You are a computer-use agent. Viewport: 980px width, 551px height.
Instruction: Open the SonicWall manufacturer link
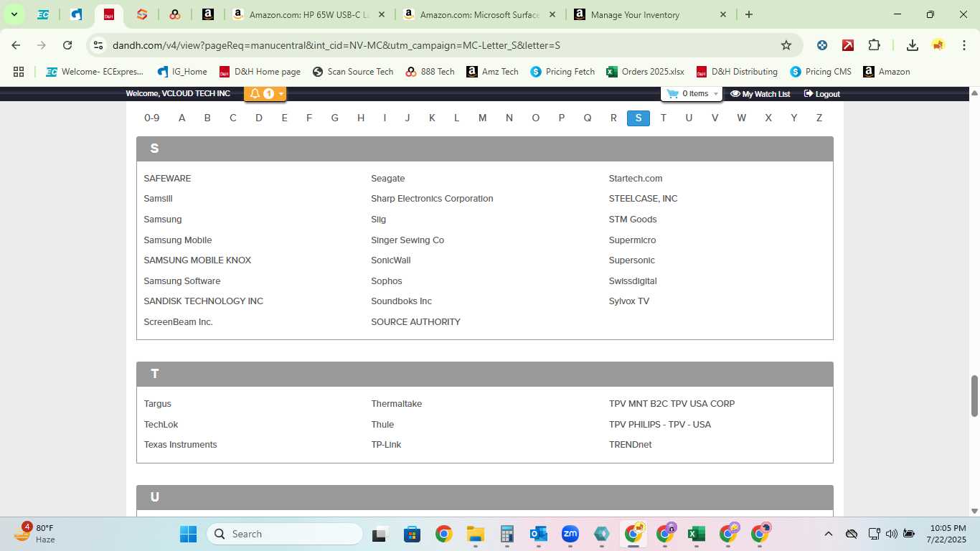[391, 260]
